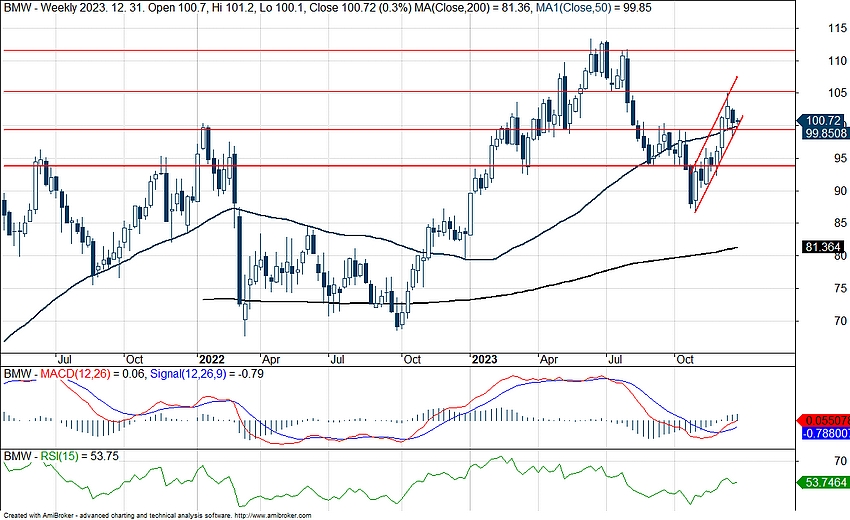Click the 70 level label in RSI panel
Viewport: 850px width, 520px height.
[840, 461]
